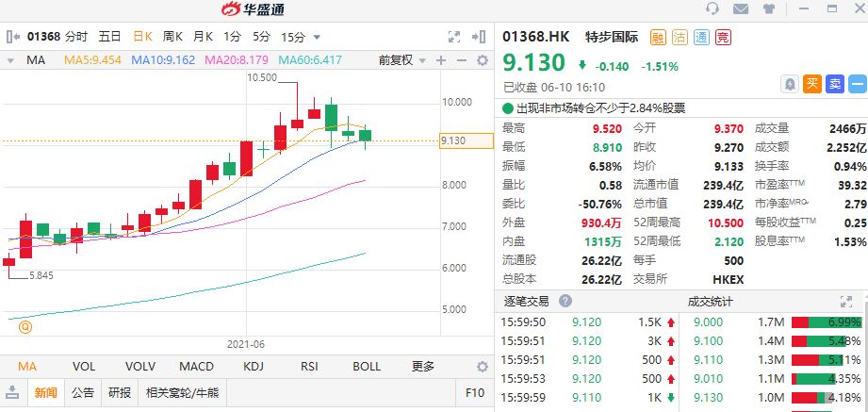The width and height of the screenshot is (868, 412).
Task: Open indicator tab settings gear
Action: coord(483,367)
